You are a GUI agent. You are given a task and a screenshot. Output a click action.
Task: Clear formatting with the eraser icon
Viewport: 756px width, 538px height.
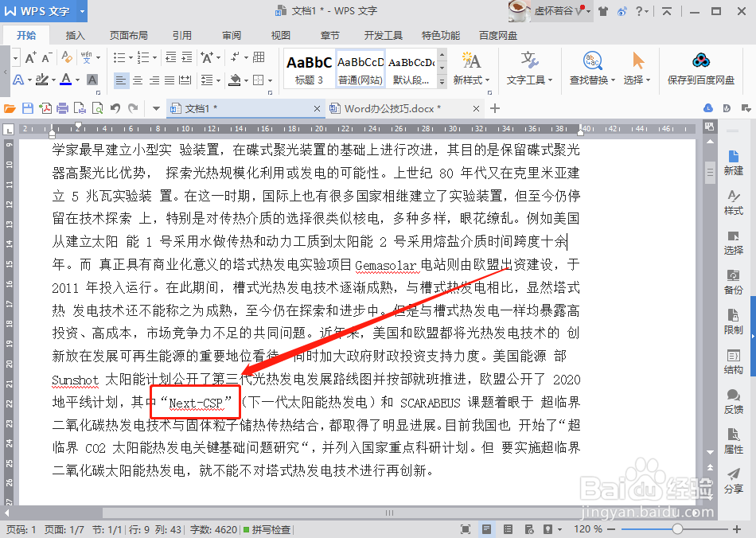[67, 57]
